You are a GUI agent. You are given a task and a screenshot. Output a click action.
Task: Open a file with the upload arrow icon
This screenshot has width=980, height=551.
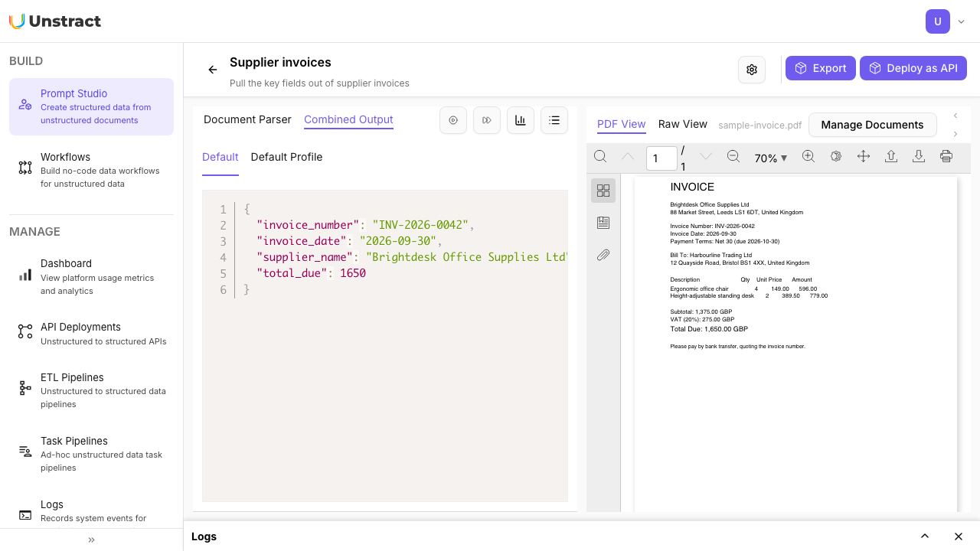[891, 157]
